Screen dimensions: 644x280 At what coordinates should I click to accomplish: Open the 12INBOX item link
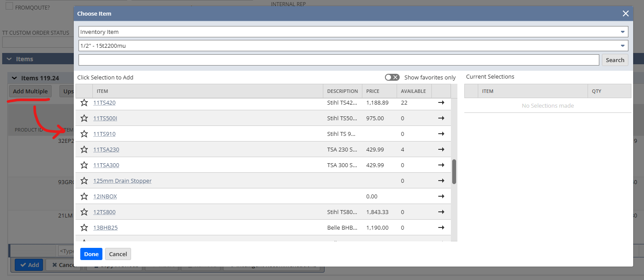tap(105, 196)
